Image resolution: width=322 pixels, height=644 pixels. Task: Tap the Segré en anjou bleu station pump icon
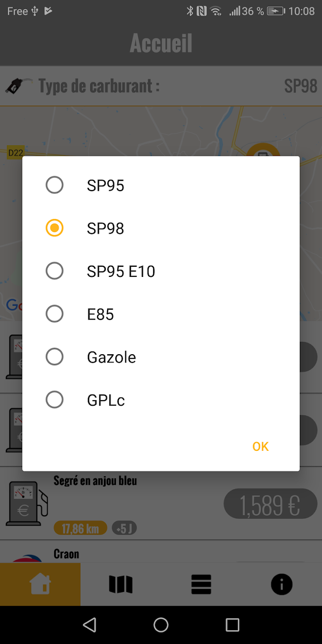click(27, 503)
